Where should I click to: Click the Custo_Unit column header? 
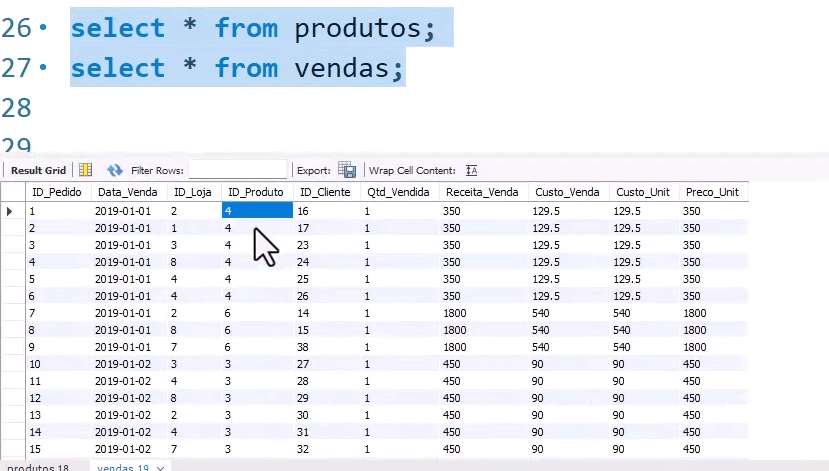[x=643, y=192]
